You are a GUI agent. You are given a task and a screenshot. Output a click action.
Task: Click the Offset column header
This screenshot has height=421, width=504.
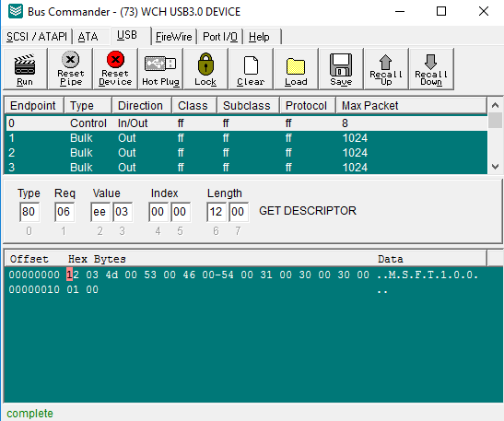pos(29,259)
